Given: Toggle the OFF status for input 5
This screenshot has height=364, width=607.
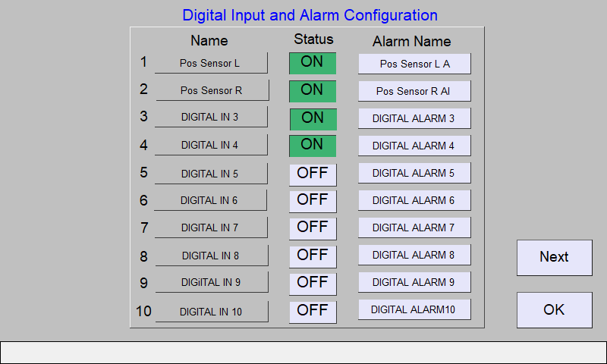Looking at the screenshot, I should (x=313, y=175).
